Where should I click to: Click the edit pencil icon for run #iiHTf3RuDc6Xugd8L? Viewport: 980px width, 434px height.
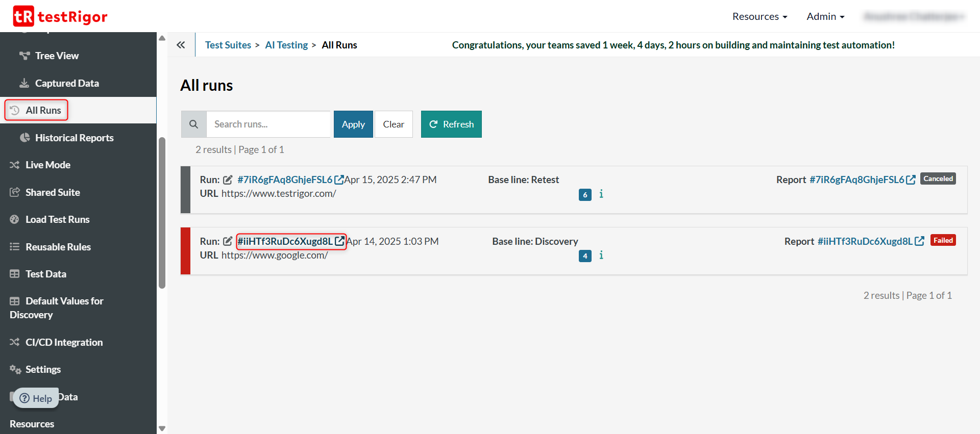[x=228, y=241]
